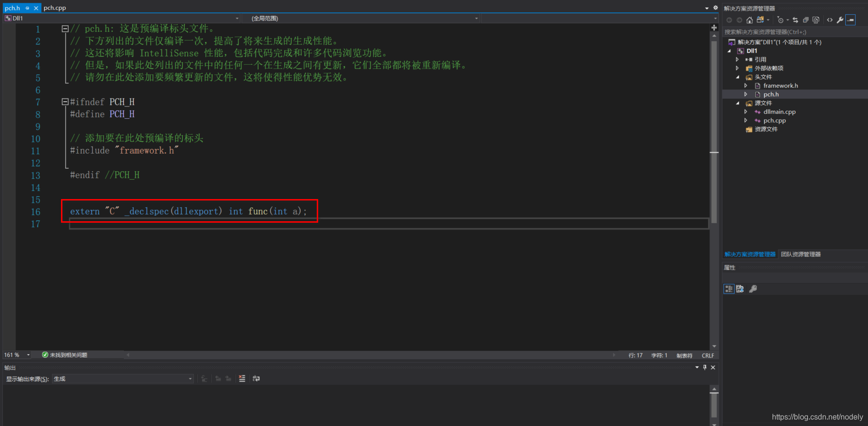This screenshot has height=426, width=868.
Task: Place cursor on empty line 17
Action: pos(389,224)
